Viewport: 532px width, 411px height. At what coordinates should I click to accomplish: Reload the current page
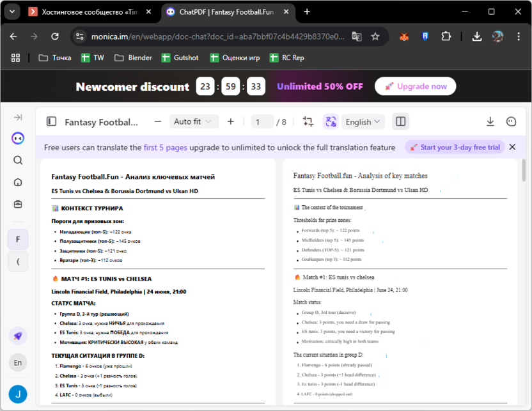[x=54, y=36]
